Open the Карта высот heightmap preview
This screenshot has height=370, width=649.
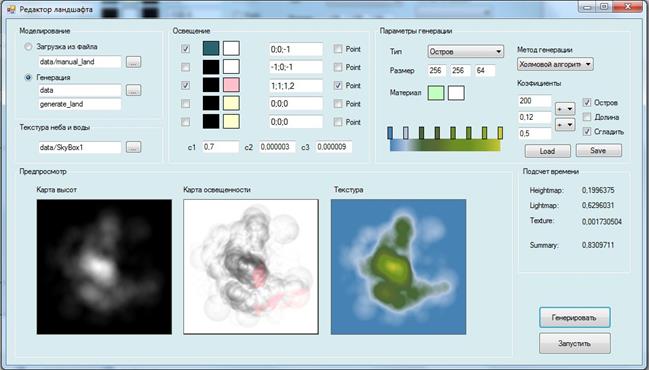(104, 267)
